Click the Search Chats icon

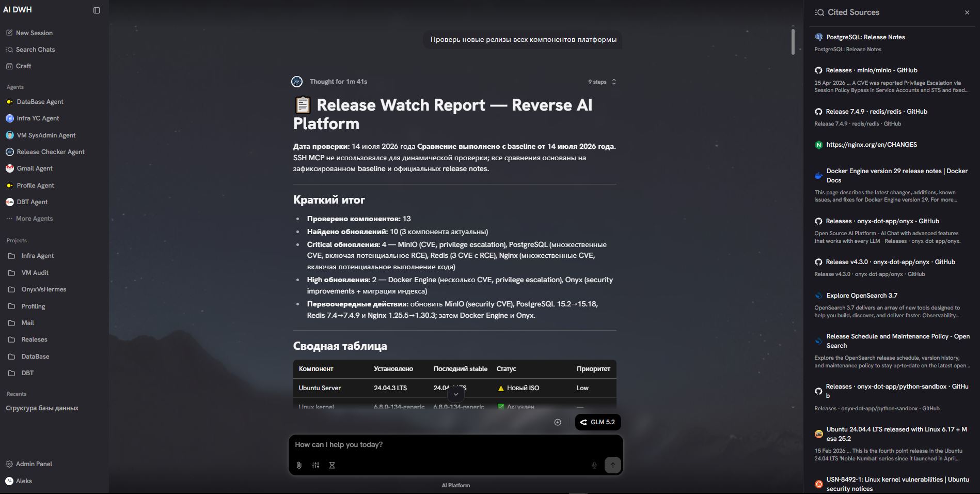pyautogui.click(x=9, y=50)
